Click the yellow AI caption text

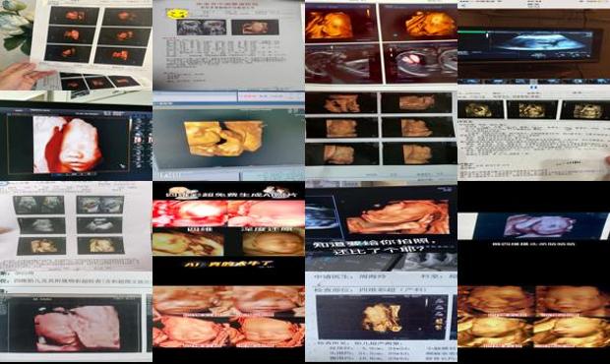[x=228, y=265]
